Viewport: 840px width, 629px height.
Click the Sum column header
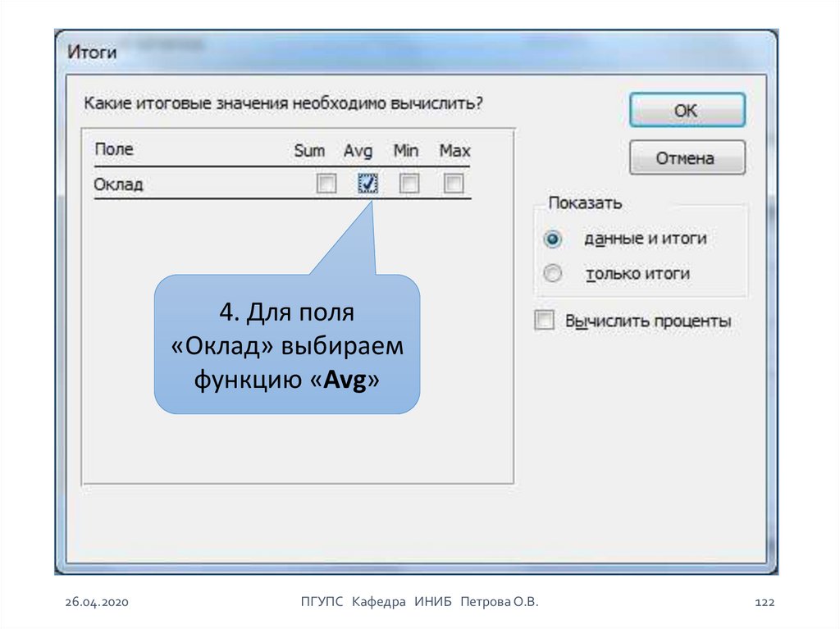(x=309, y=151)
